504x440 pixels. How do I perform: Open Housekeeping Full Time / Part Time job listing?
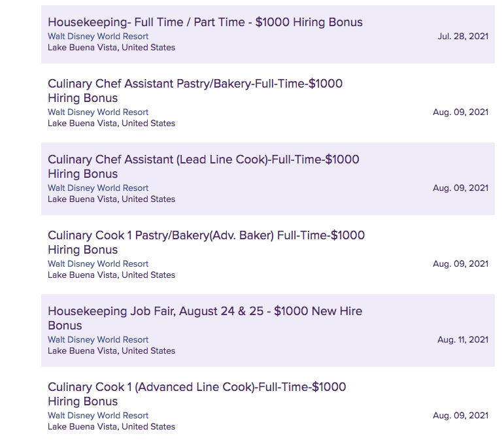pos(205,22)
